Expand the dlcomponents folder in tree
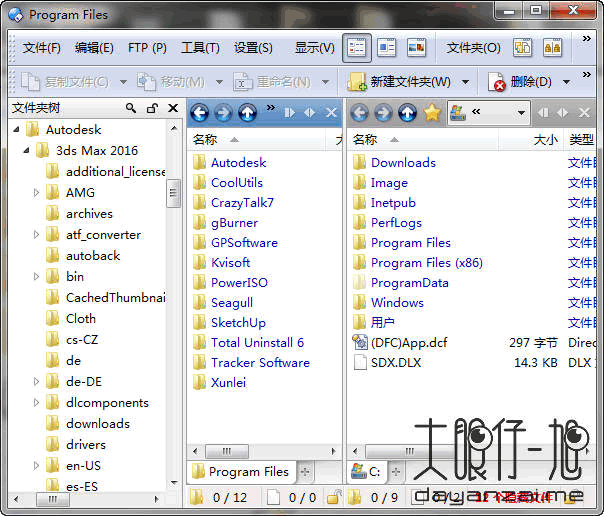Image resolution: width=604 pixels, height=516 pixels. click(x=36, y=402)
